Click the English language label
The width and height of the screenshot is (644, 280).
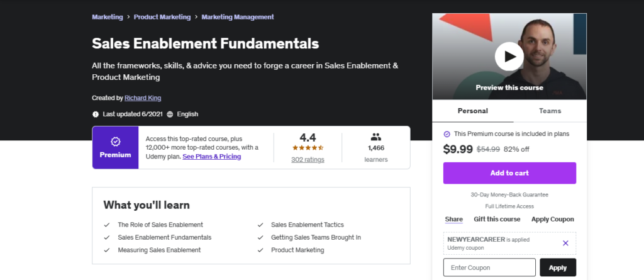click(187, 115)
